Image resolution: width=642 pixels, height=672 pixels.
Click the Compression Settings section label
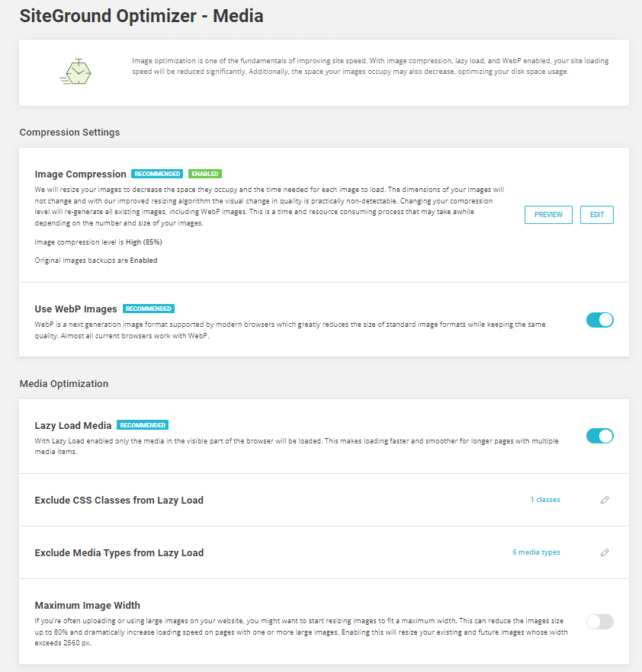pos(69,132)
